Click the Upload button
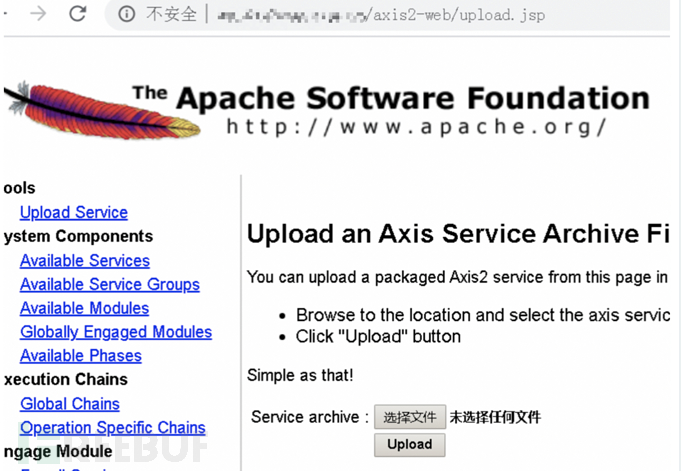This screenshot has width=690, height=471. [x=410, y=445]
